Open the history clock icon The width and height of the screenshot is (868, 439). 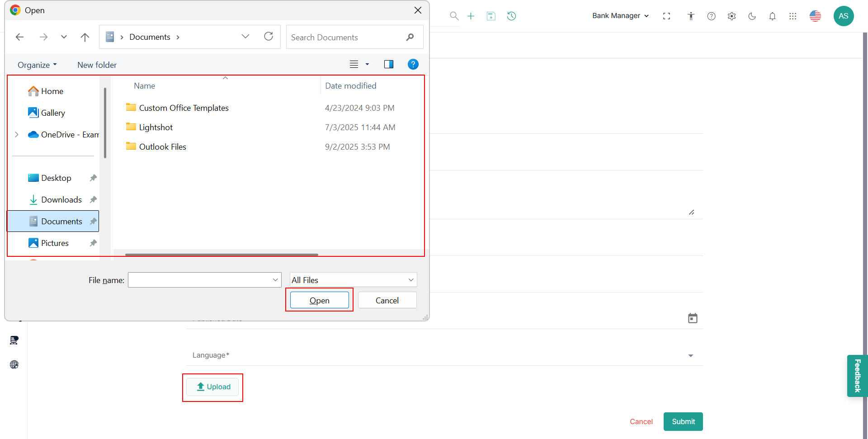pyautogui.click(x=511, y=16)
